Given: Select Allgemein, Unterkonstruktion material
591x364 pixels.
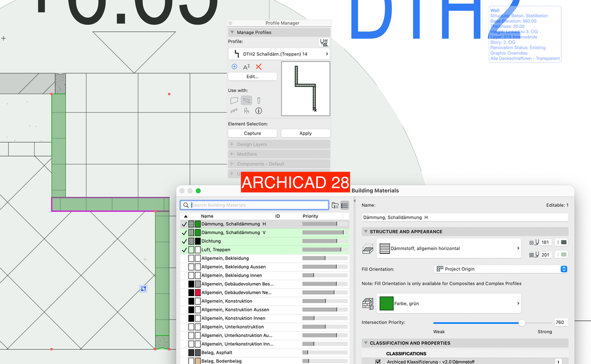Looking at the screenshot, I should [x=264, y=327].
